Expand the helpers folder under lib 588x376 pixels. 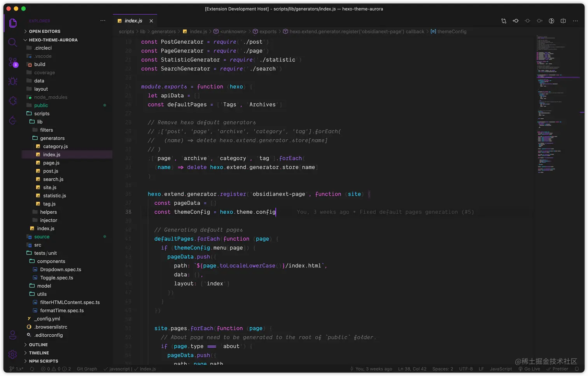pyautogui.click(x=48, y=212)
